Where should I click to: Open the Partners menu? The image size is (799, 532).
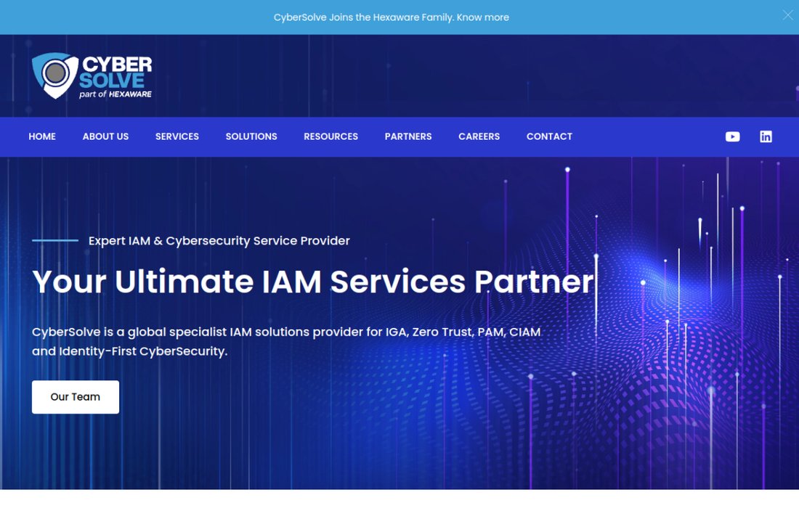click(x=408, y=136)
